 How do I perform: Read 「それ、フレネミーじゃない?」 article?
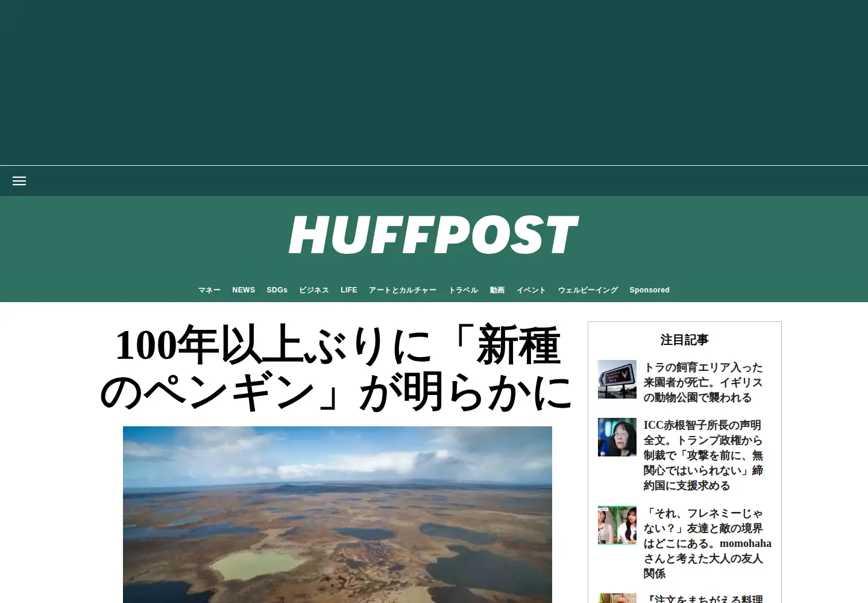pyautogui.click(x=707, y=543)
